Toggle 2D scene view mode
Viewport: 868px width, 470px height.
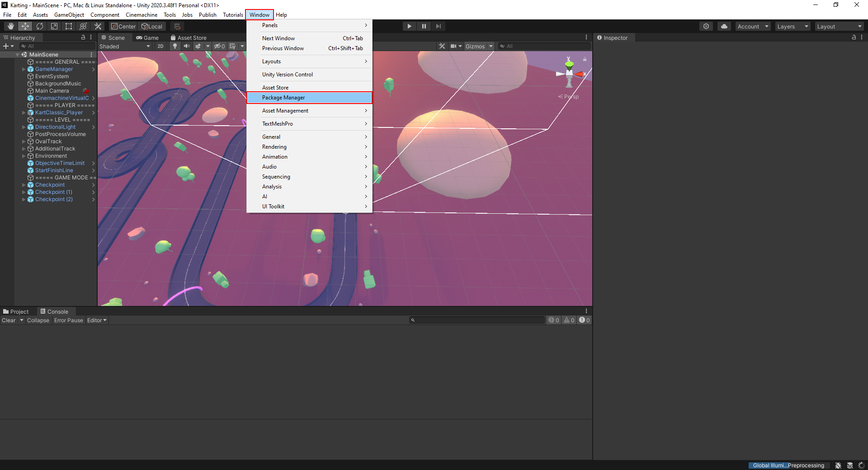tap(160, 46)
